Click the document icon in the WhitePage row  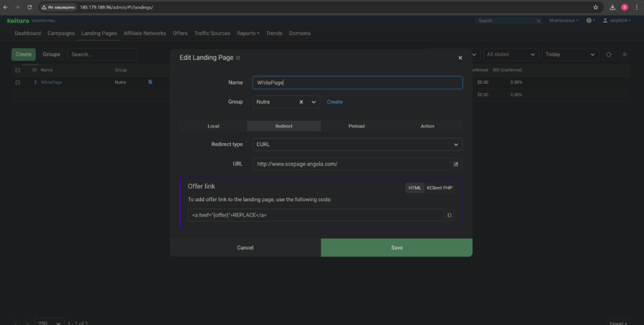click(x=150, y=82)
